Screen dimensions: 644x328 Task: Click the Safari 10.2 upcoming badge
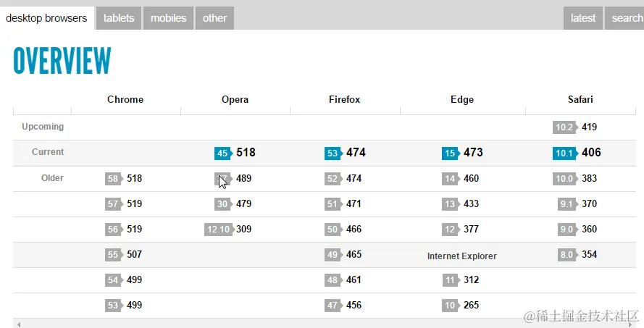pos(566,127)
